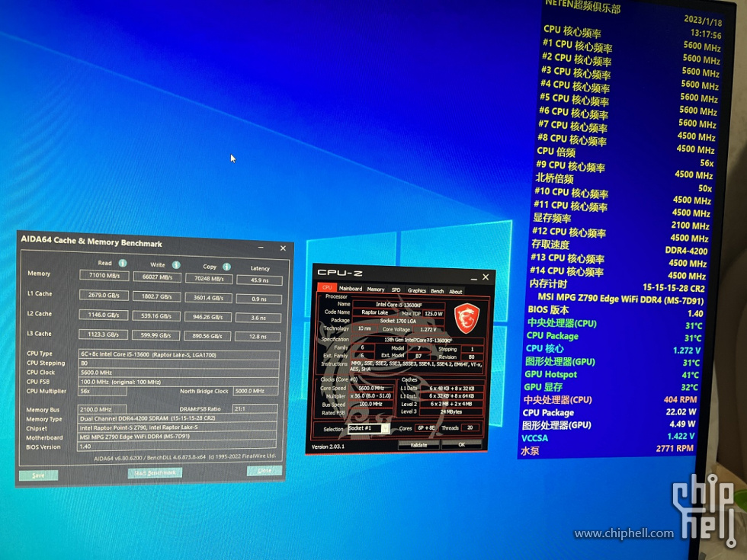Click the MSI MPG Z790 Edge motherboard line
Image resolution: width=747 pixels, height=560 pixels.
coord(620,299)
